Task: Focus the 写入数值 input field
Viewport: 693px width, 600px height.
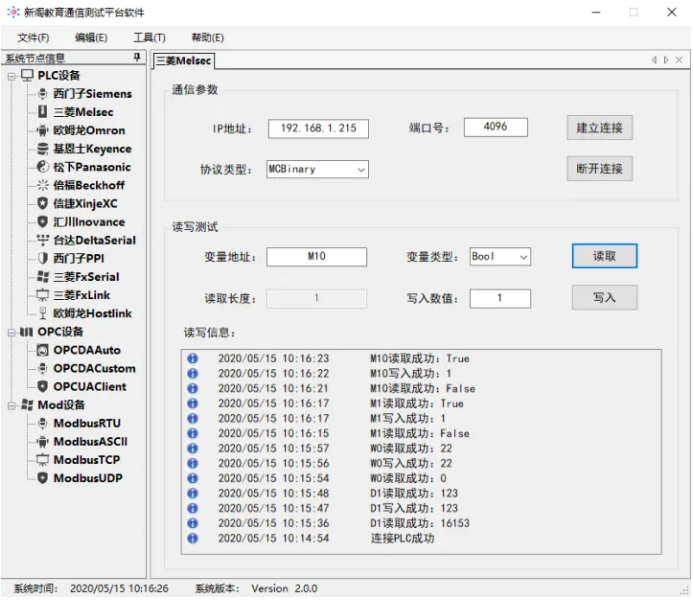Action: pyautogui.click(x=500, y=298)
